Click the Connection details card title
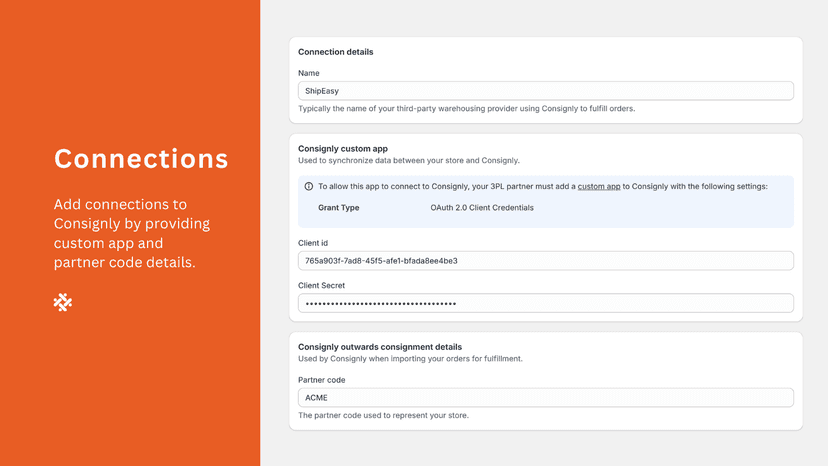Viewport: 828px width, 466px height. [335, 52]
